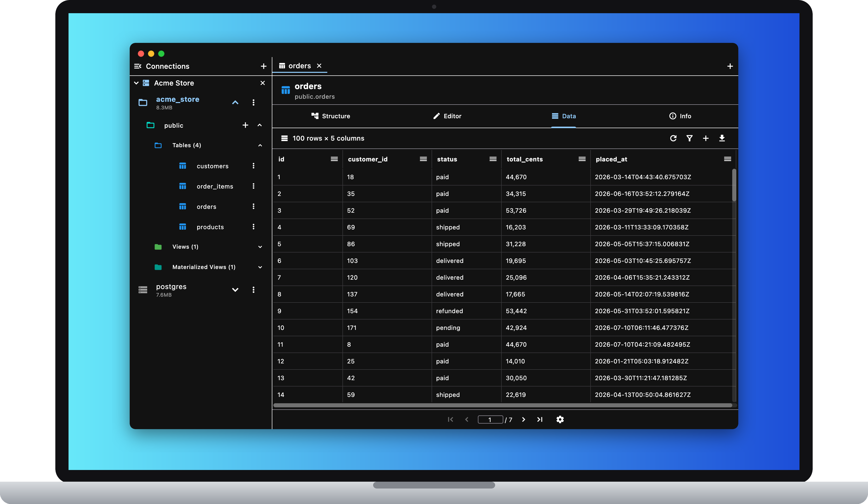This screenshot has width=868, height=504.
Task: Click the acme_store database name
Action: pos(177,99)
